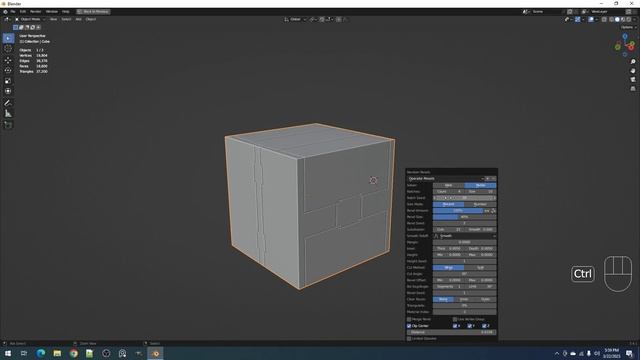This screenshot has width=640, height=360.
Task: Open the Windows Start menu
Action: (x=8, y=353)
